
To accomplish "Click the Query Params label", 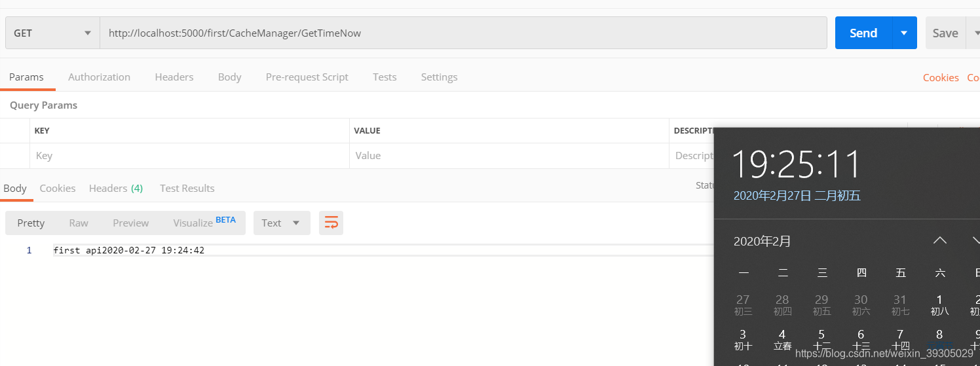I will 43,105.
